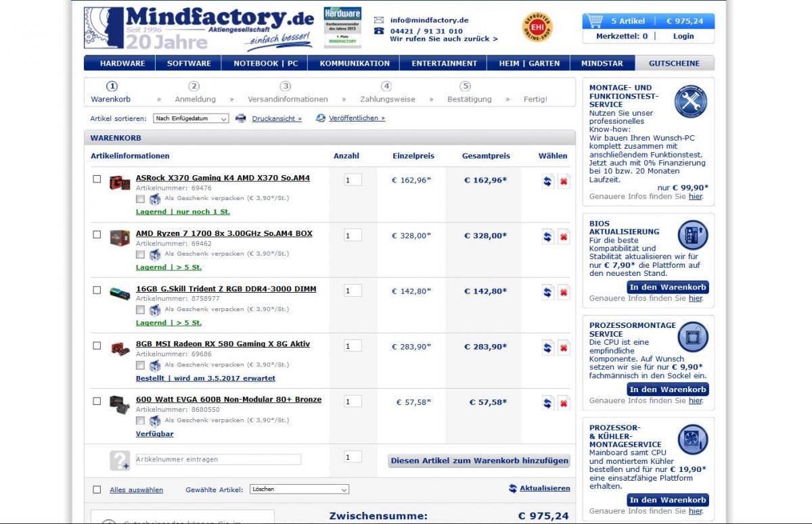
Task: Click the Montage service wrench icon
Action: [690, 102]
